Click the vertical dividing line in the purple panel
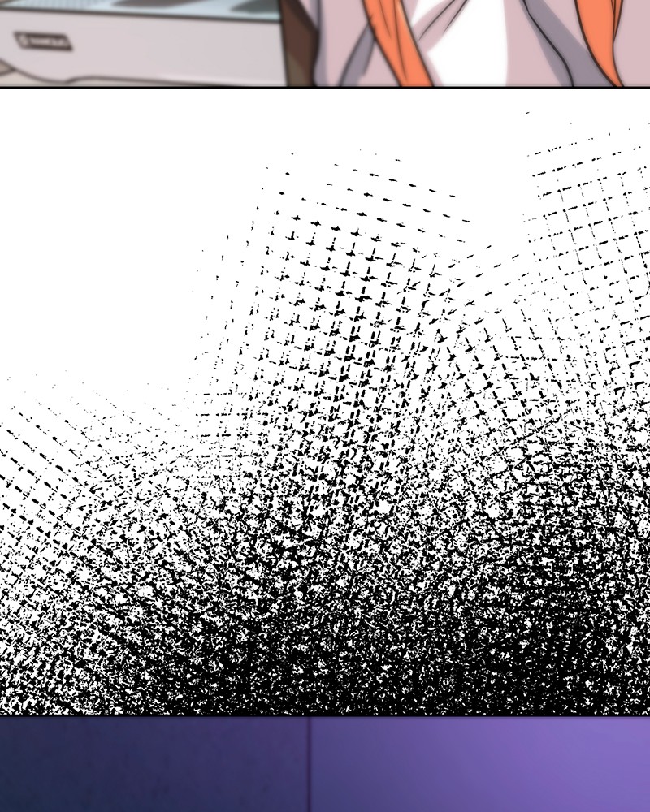This screenshot has height=812, width=650. pos(310,763)
